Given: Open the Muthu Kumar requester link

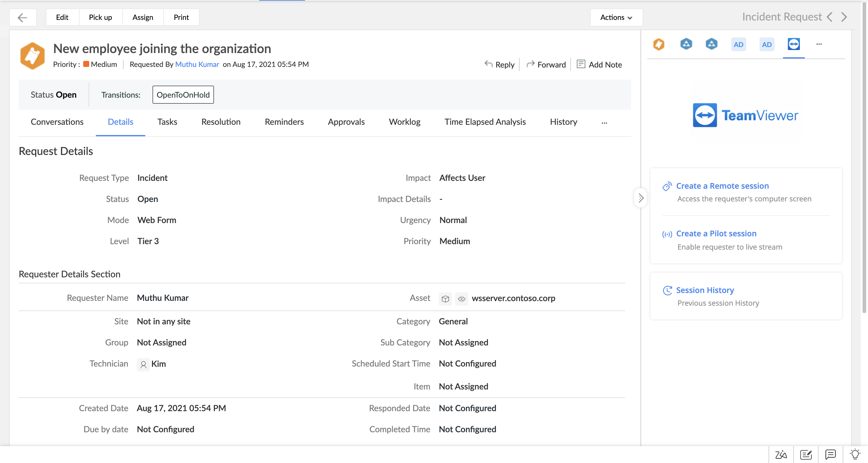Looking at the screenshot, I should pyautogui.click(x=197, y=64).
